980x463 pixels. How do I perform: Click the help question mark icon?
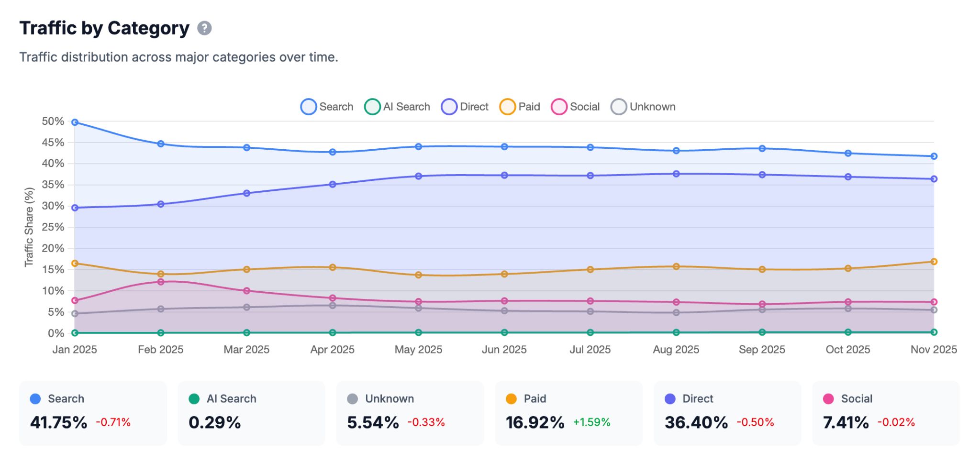[204, 29]
